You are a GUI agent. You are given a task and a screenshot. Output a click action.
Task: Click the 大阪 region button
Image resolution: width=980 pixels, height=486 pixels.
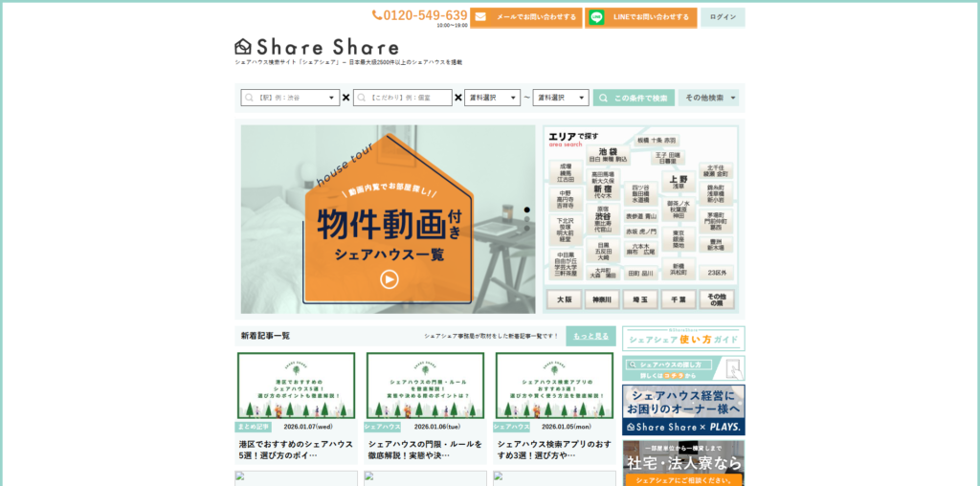click(565, 299)
